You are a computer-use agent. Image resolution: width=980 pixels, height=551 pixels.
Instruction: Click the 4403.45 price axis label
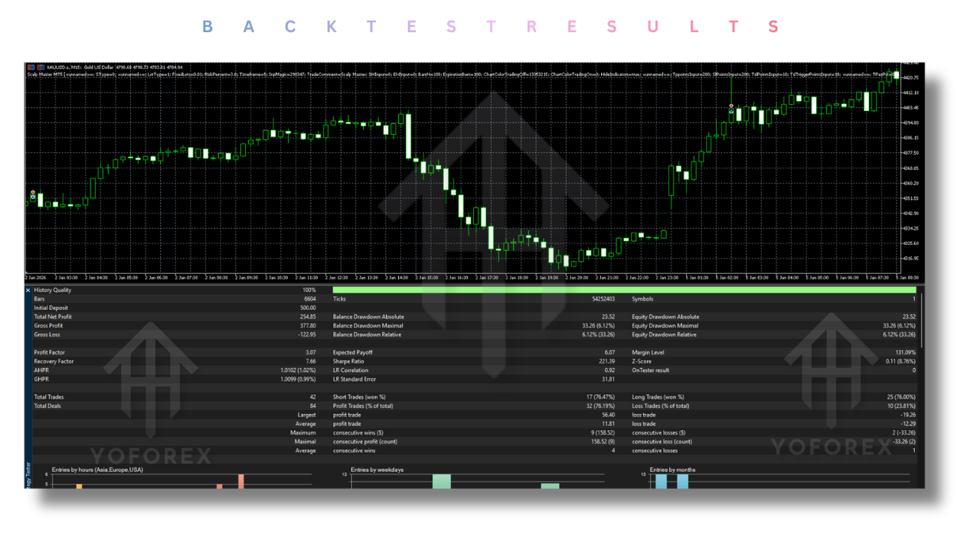(911, 108)
